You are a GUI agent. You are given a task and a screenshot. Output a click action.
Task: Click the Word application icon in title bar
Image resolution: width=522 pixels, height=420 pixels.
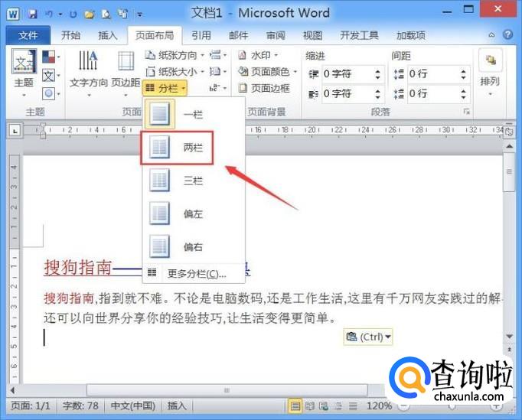pyautogui.click(x=13, y=14)
